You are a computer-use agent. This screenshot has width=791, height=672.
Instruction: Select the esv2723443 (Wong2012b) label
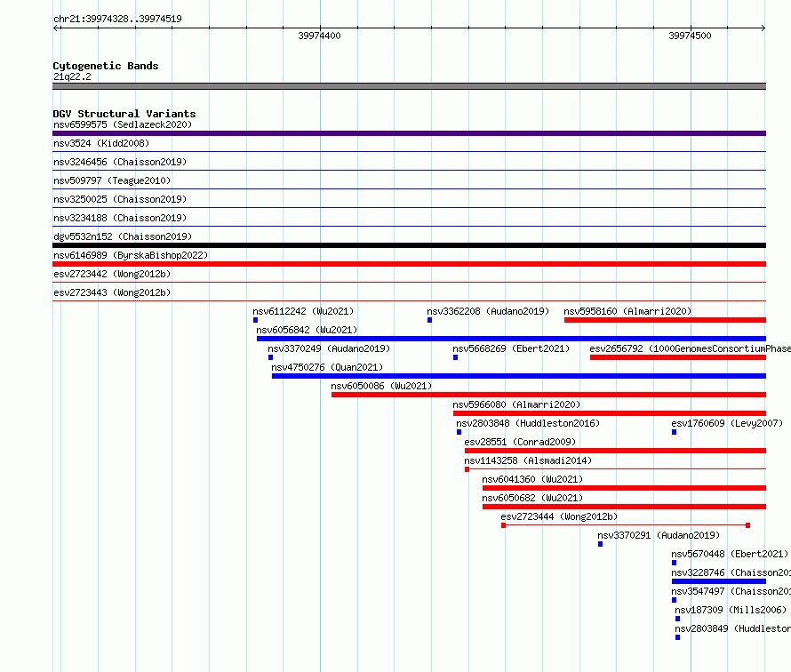click(112, 292)
